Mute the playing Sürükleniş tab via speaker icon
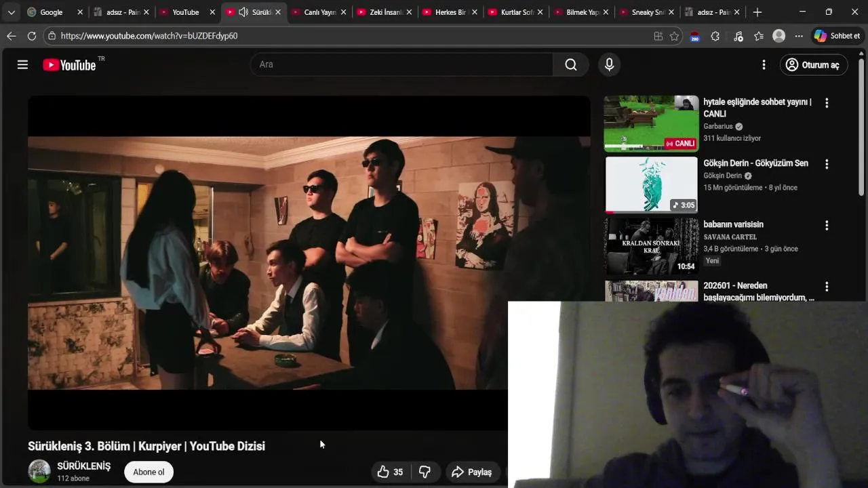 pos(243,12)
